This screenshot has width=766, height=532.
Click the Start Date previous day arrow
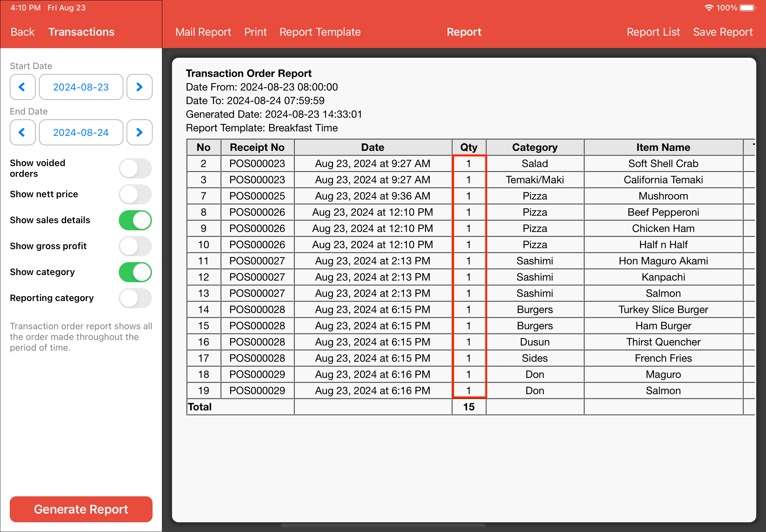[x=22, y=87]
